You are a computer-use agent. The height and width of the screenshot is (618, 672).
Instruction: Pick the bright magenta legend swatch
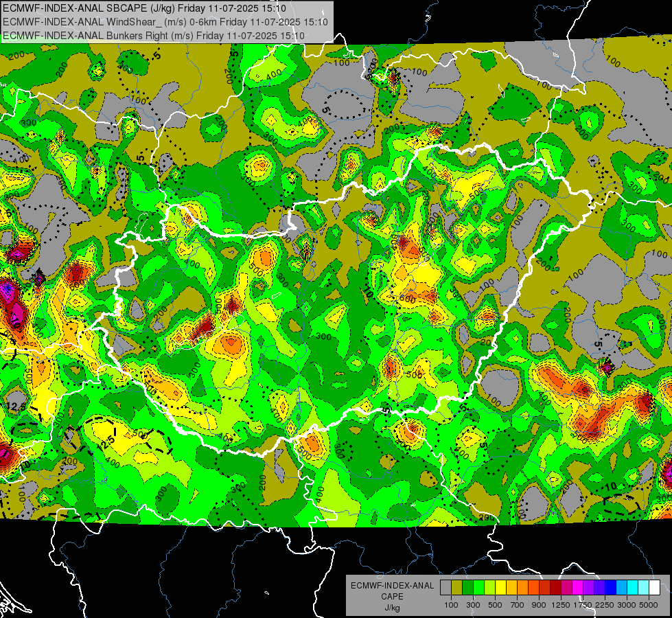pyautogui.click(x=578, y=587)
